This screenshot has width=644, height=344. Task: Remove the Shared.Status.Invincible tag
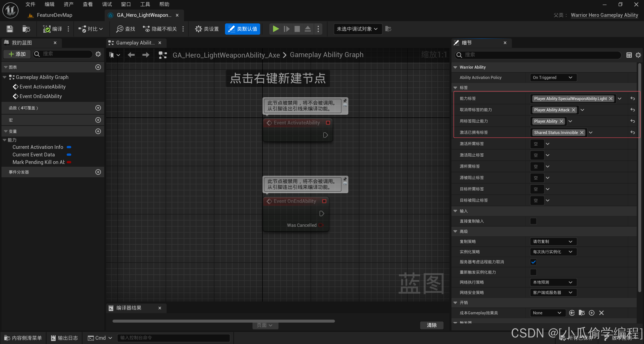(582, 133)
